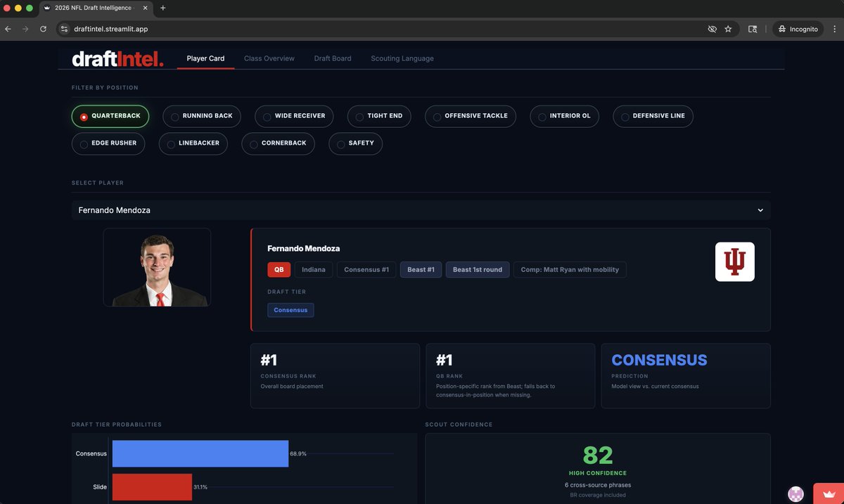Click the tracking protection eye icon

[x=712, y=29]
